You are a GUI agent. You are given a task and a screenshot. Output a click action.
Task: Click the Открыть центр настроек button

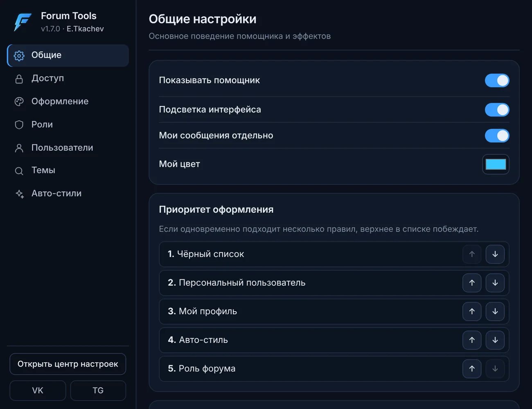68,364
